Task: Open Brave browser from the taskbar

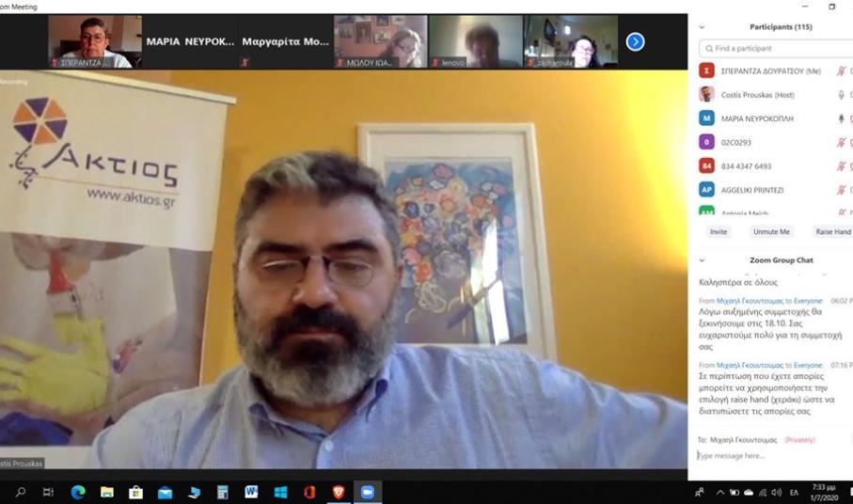Action: pyautogui.click(x=338, y=492)
